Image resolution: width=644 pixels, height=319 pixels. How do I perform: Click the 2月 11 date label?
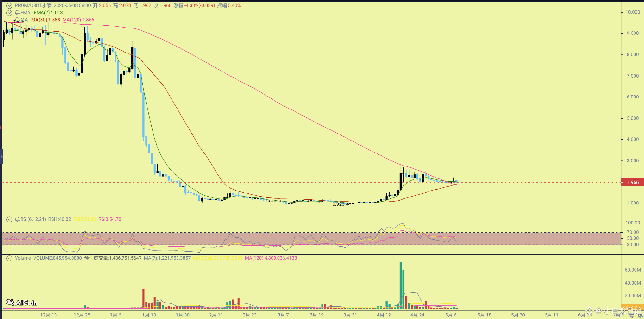216,315
